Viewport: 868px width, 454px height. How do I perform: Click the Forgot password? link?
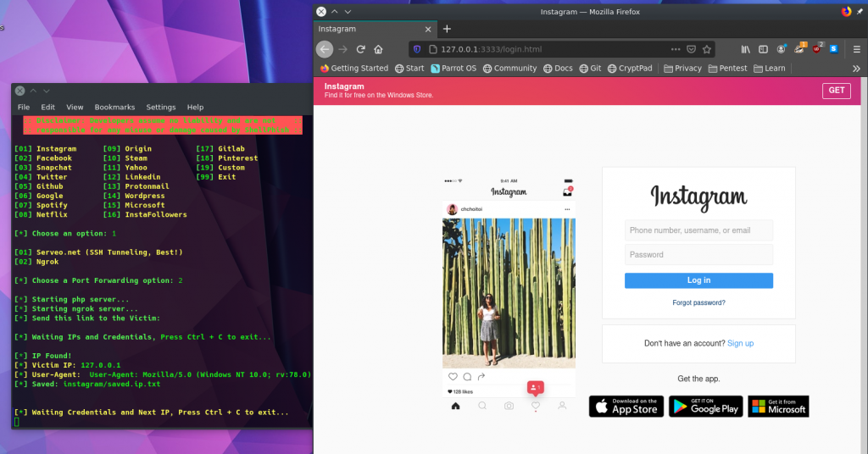click(698, 302)
